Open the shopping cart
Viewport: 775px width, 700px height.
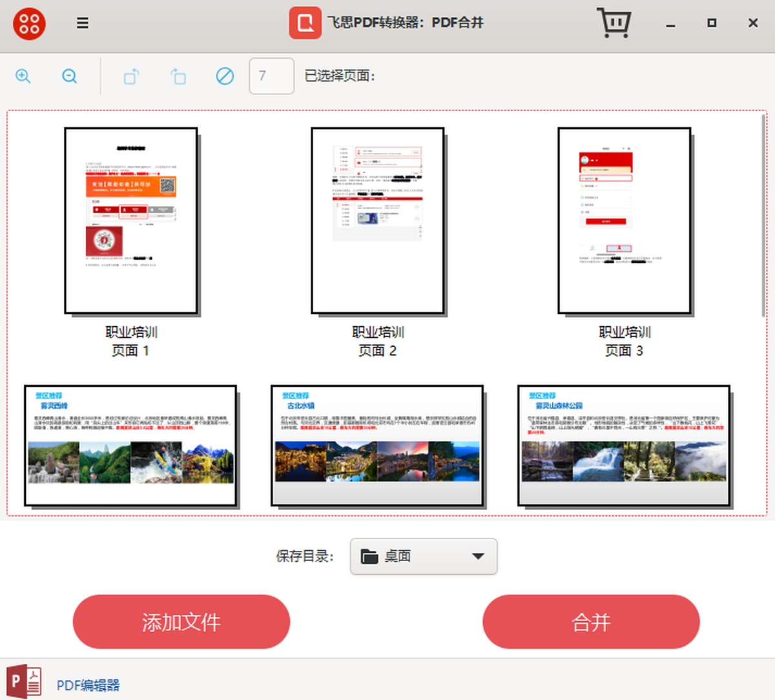pos(614,23)
